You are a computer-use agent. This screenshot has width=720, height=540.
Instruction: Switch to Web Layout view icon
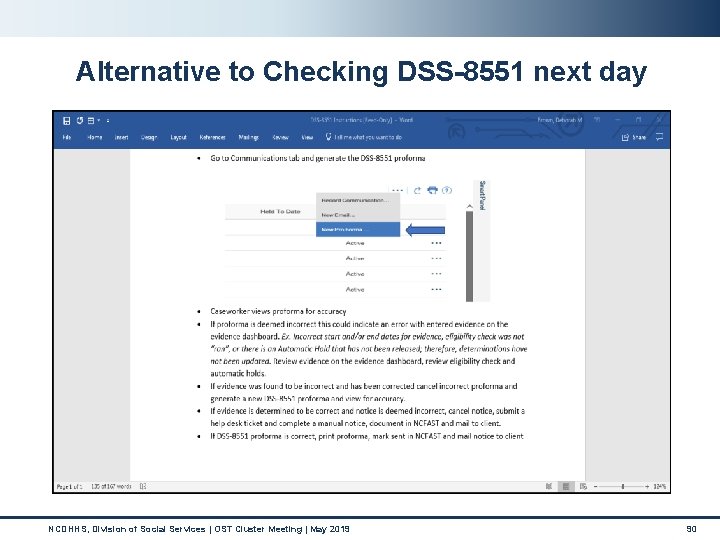[x=583, y=486]
